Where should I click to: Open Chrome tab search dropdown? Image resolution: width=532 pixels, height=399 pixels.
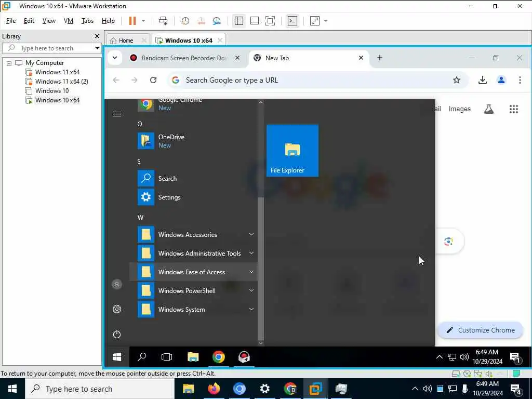(x=115, y=58)
